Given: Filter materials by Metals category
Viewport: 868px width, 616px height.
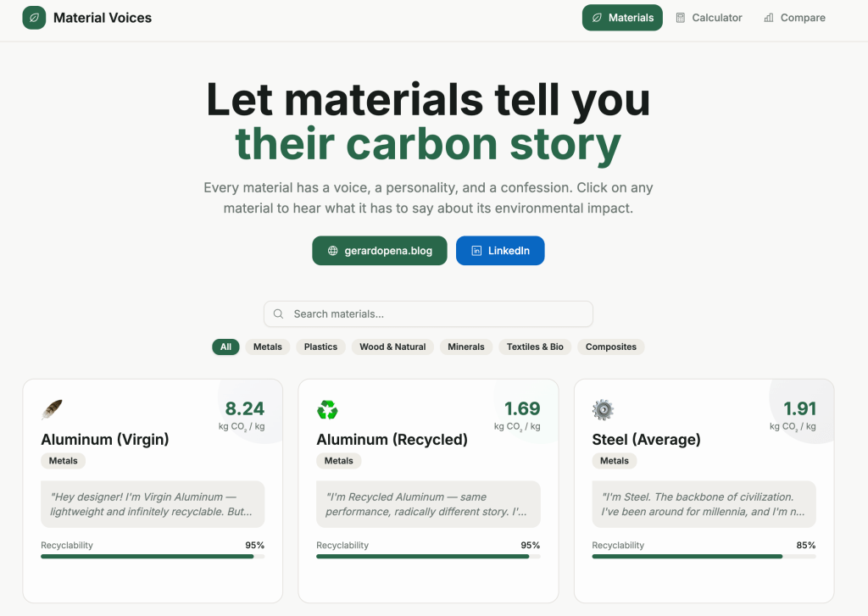Looking at the screenshot, I should point(268,347).
